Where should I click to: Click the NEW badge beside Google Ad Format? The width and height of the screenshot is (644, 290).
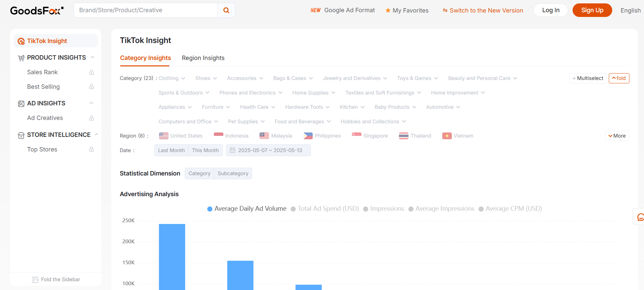point(315,11)
